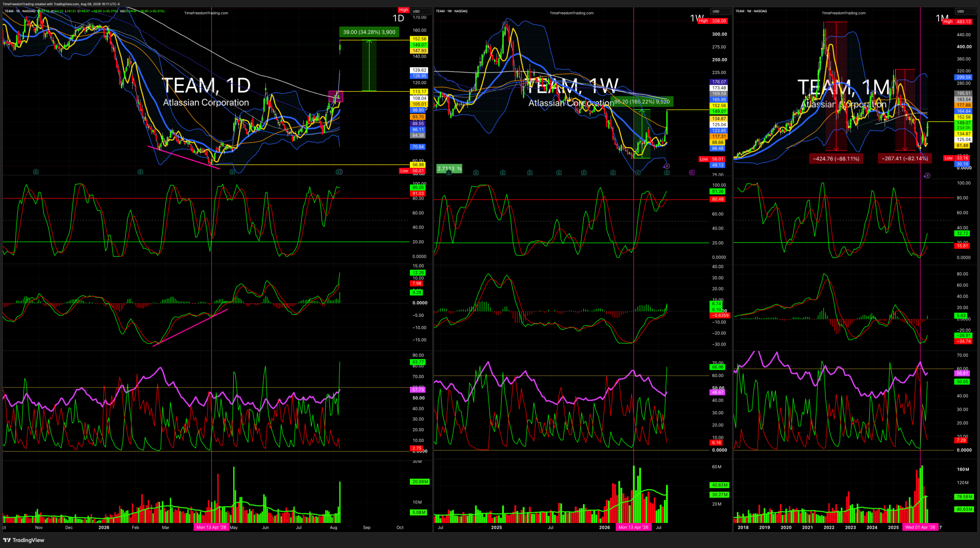The image size is (980, 548).
Task: Click the 2022 label on monthly time axis
Action: (x=829, y=528)
